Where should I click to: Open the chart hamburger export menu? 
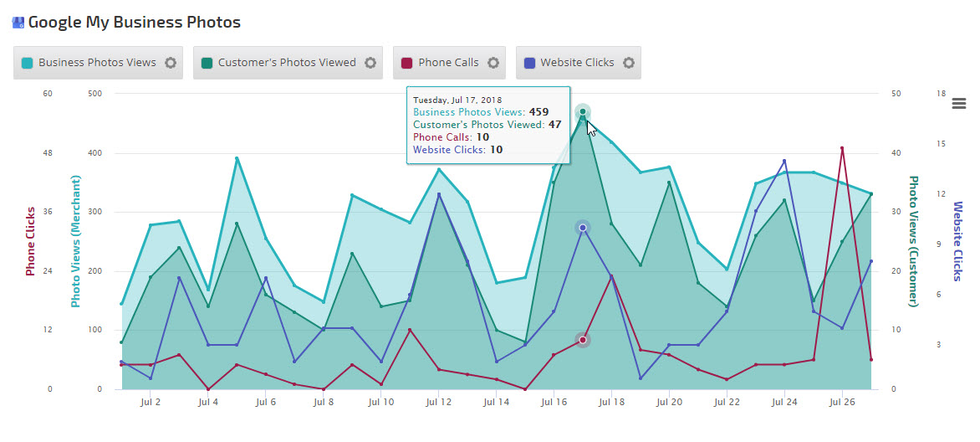coord(959,103)
